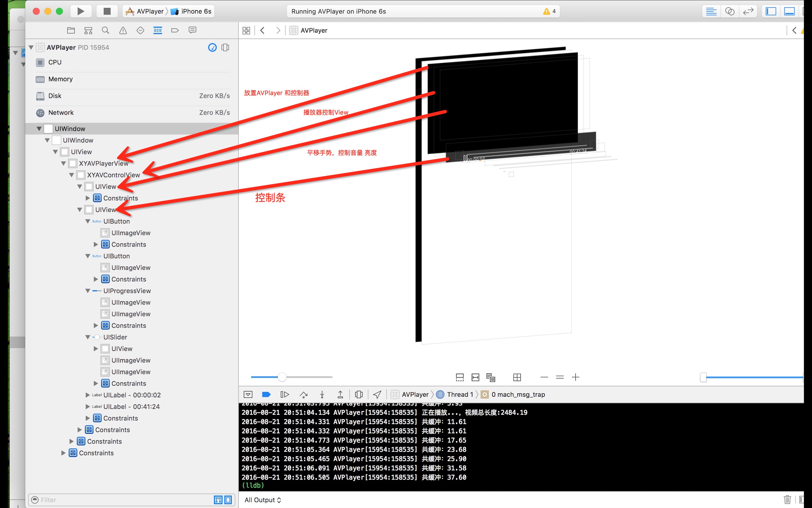Click the Step out icon

pos(340,395)
